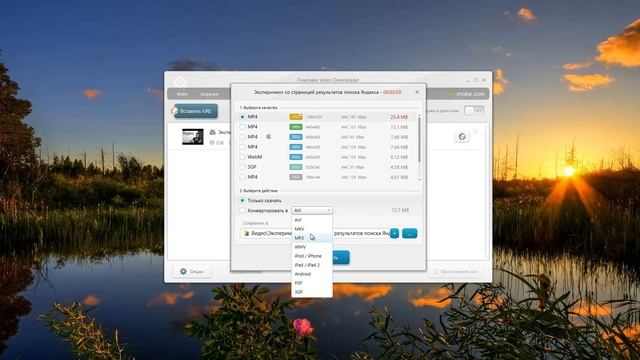The image size is (640, 360).
Task: Click the 'Приостановить все' button
Action: (456, 271)
